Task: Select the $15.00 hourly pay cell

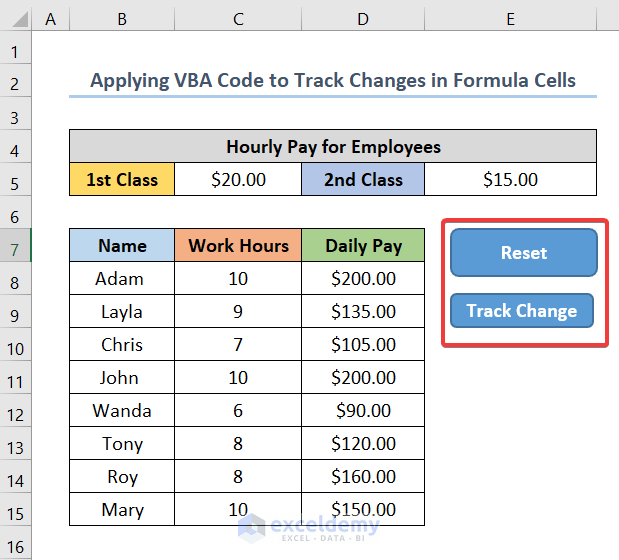Action: [510, 179]
